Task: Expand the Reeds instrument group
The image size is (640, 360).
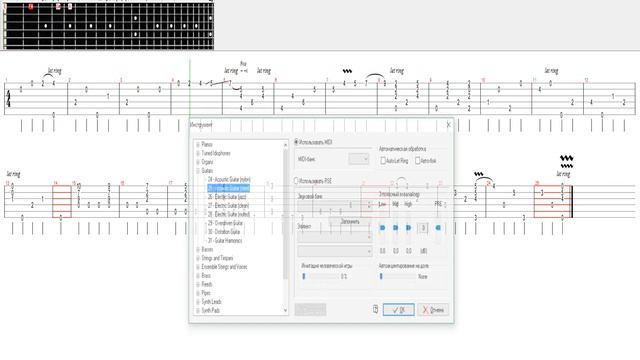Action: [198, 284]
